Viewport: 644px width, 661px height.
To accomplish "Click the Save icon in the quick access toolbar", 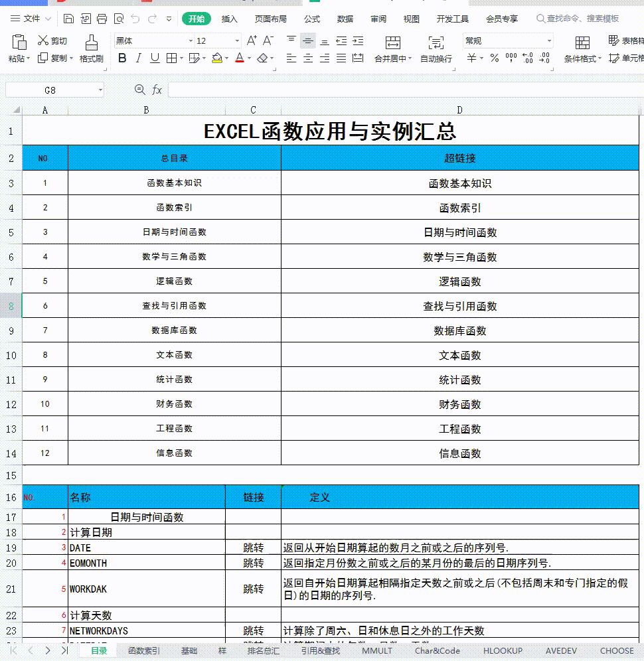I will click(x=68, y=18).
